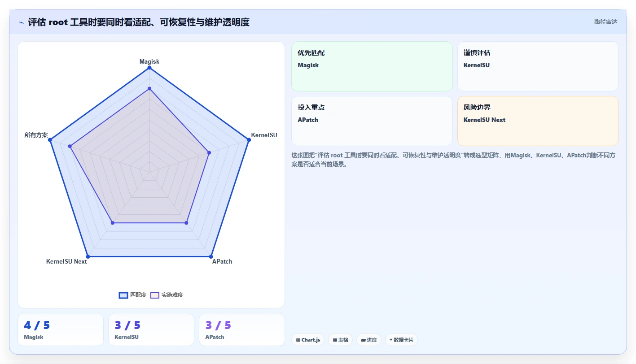
Task: Click the Chart.js tag chip
Action: click(x=308, y=340)
